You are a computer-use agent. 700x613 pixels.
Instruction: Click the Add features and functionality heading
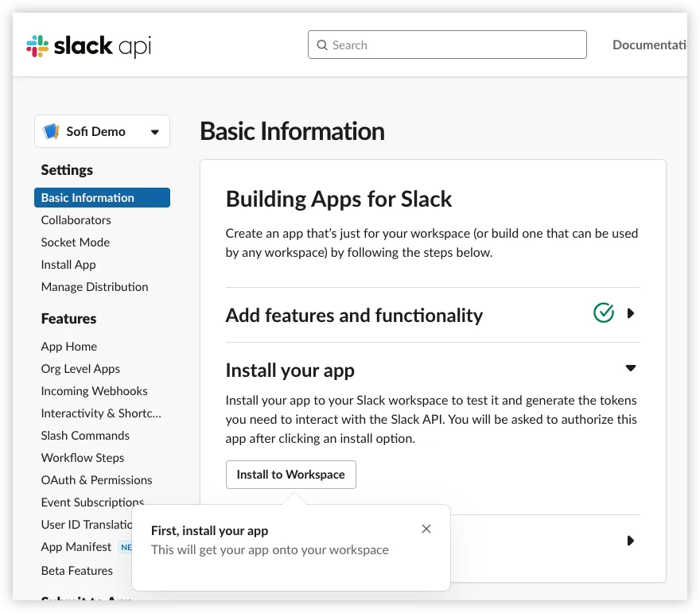(354, 316)
